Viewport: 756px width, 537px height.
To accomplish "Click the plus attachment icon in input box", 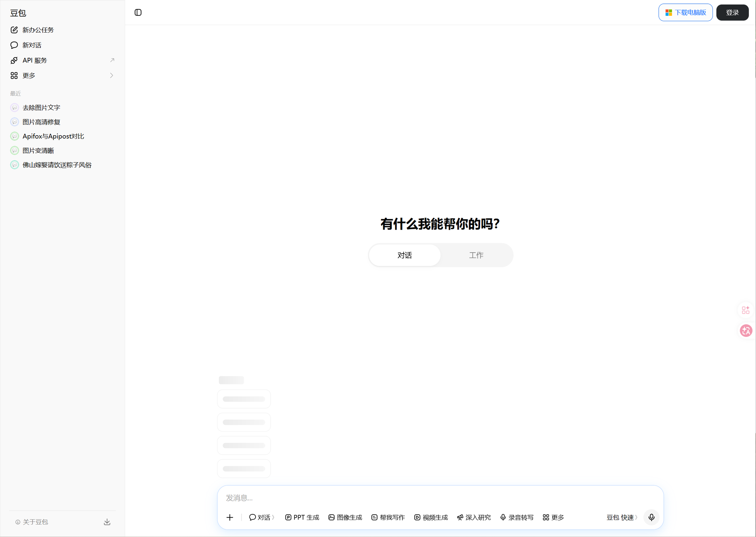I will (x=230, y=517).
